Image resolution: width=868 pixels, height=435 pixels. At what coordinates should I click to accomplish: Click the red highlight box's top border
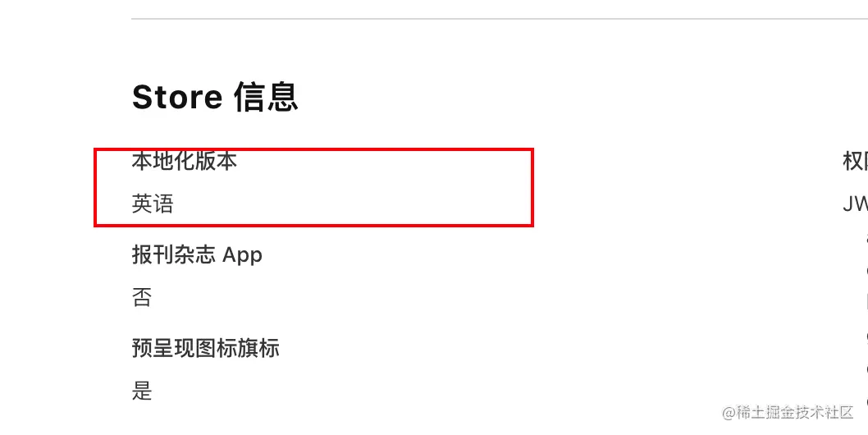pos(314,149)
